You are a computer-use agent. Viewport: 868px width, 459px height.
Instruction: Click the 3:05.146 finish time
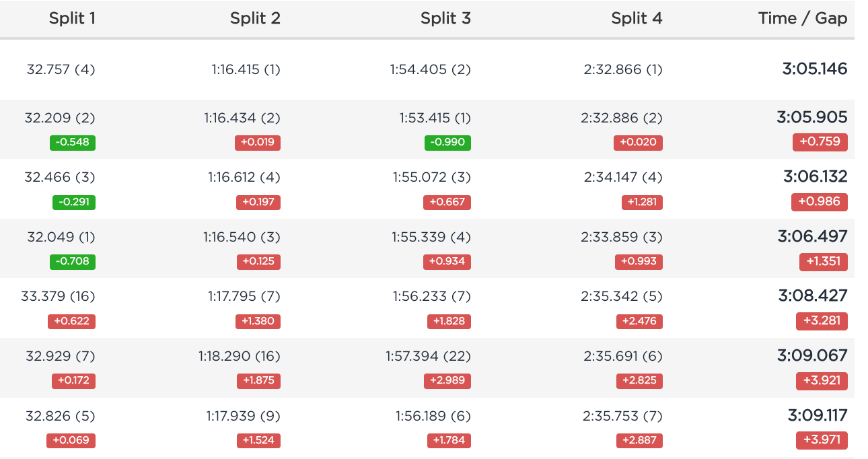815,69
